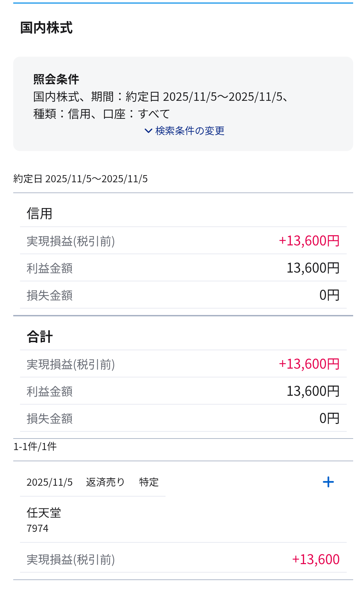Expand the 任天堂 trade with the plus icon
364x595 pixels.
[x=328, y=482]
